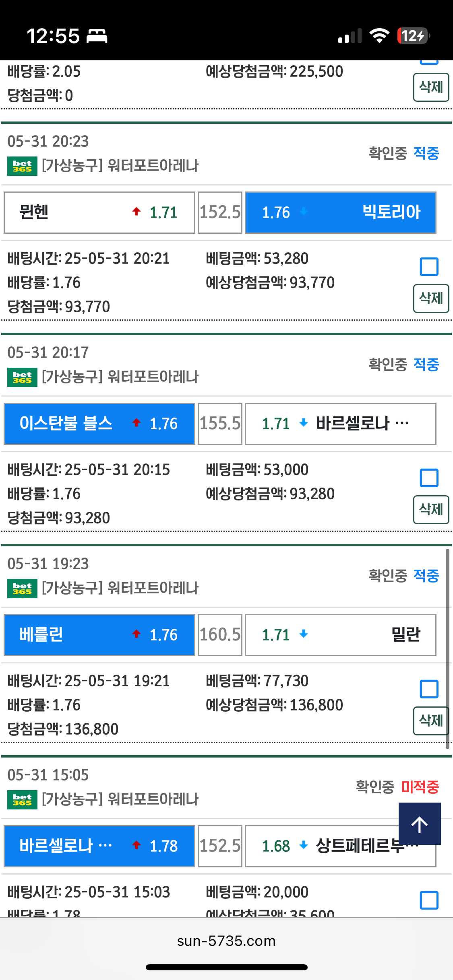This screenshot has width=453, height=980.
Task: Check the box for 77,730 bet
Action: 429,689
